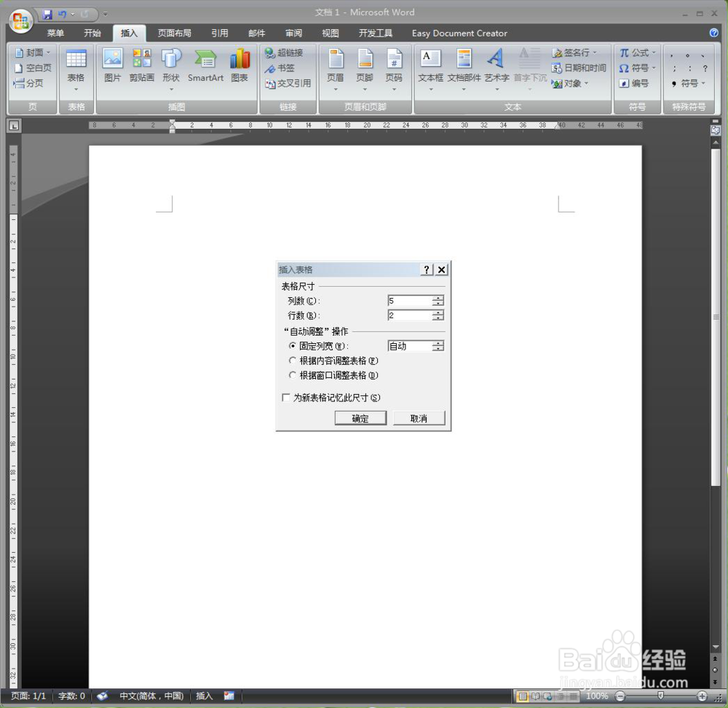Switch to the 页面布局 ribbon tab

click(175, 33)
